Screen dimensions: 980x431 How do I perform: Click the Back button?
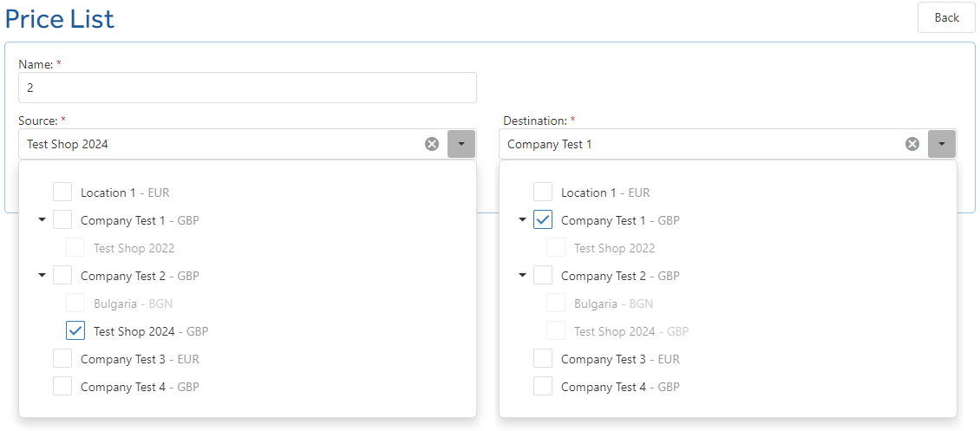tap(946, 17)
